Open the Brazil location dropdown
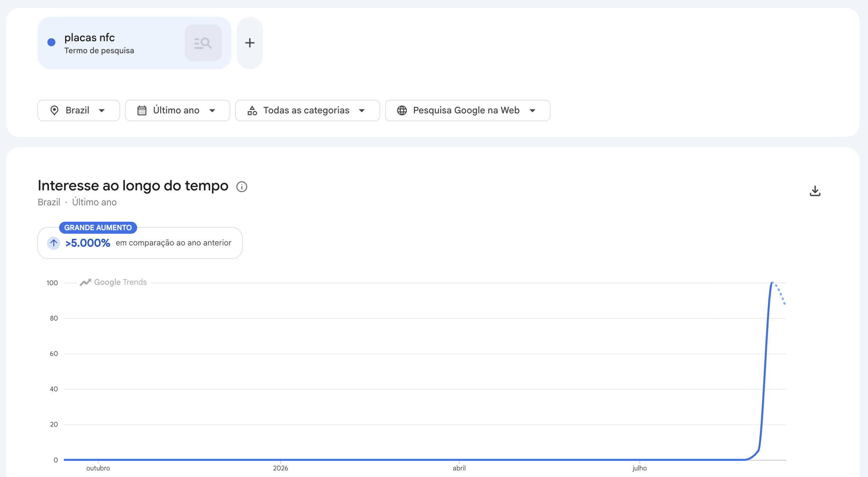 tap(79, 110)
